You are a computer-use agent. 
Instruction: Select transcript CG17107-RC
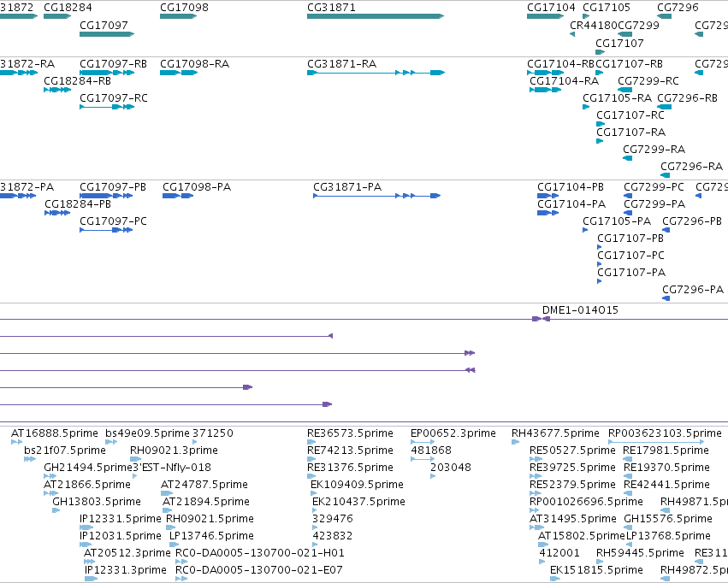click(601, 124)
